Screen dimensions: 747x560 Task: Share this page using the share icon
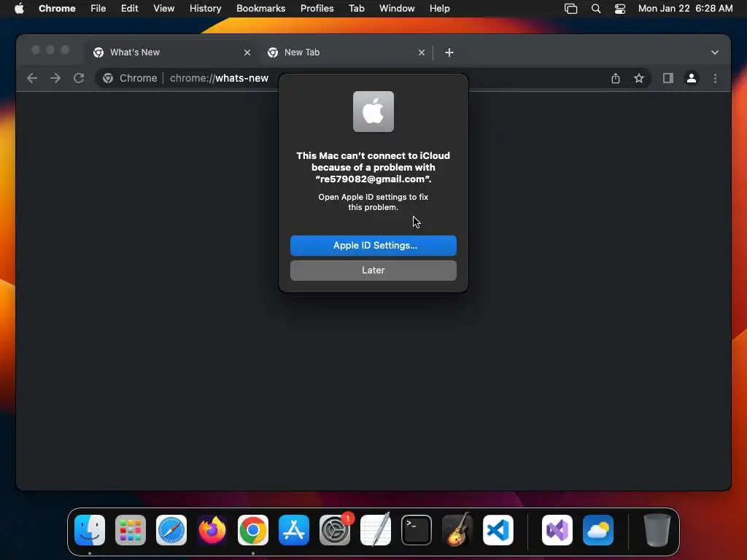[x=616, y=78]
